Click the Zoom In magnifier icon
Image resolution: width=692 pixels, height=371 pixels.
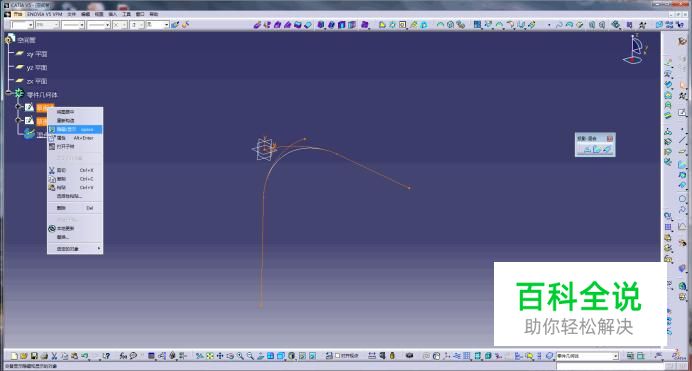240,356
